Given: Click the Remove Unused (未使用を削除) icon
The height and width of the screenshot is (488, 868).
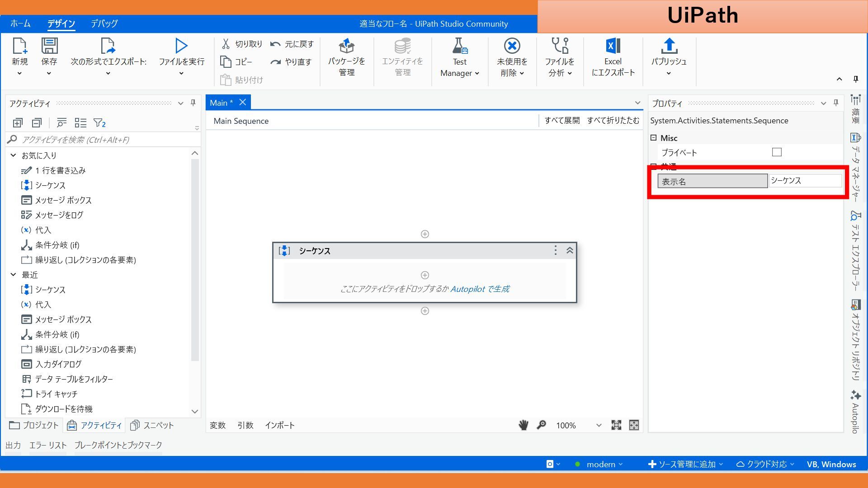Looking at the screenshot, I should [512, 46].
